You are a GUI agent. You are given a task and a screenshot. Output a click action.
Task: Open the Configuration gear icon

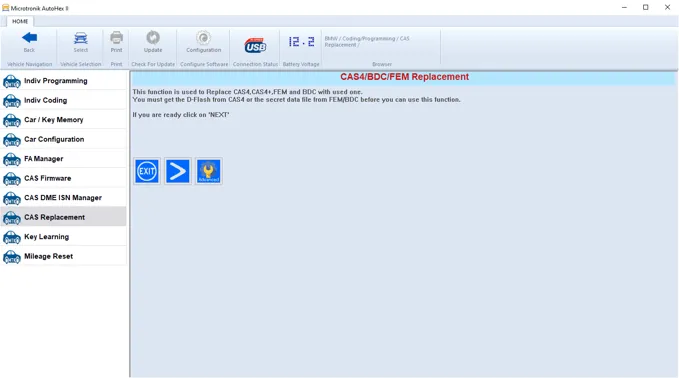pos(204,38)
